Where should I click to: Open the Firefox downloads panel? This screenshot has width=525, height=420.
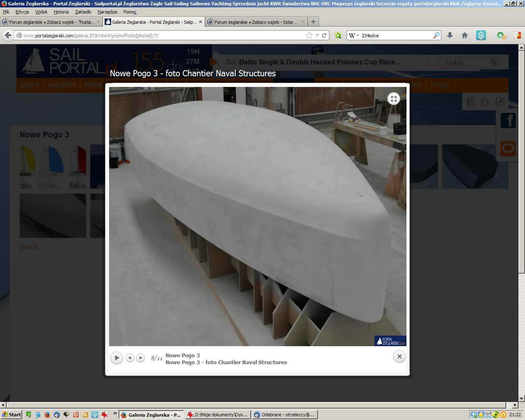tap(450, 36)
